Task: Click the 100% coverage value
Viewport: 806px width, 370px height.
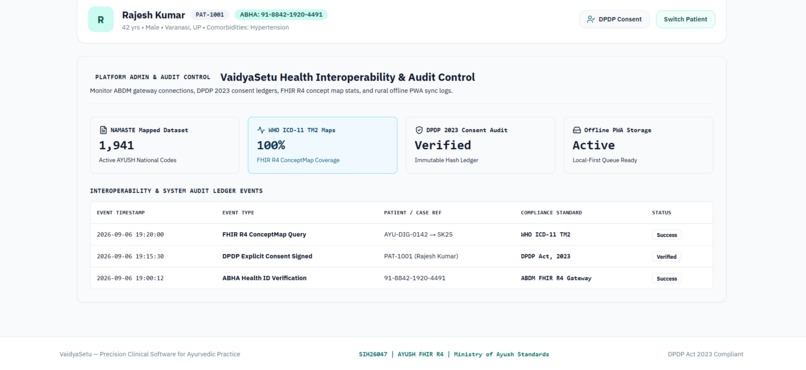Action: coord(271,145)
